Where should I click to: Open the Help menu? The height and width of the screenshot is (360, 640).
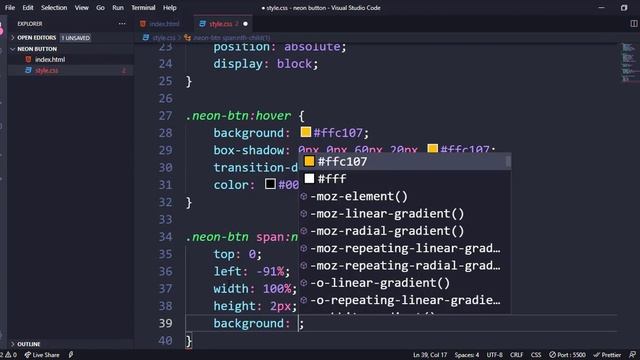pos(169,8)
